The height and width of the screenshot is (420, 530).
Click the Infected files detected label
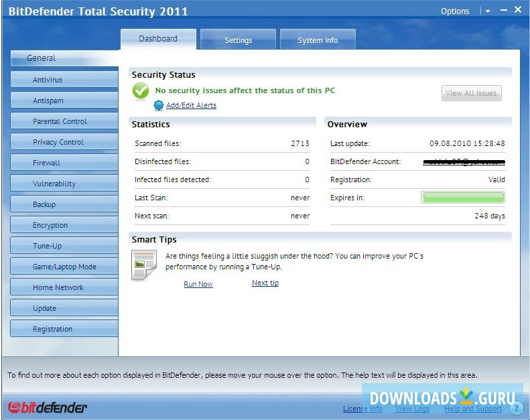[x=173, y=180]
